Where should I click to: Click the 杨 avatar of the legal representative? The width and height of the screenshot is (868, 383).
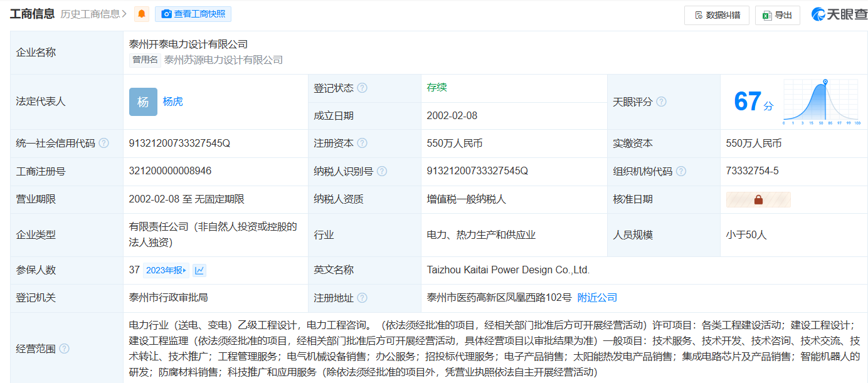tap(143, 102)
